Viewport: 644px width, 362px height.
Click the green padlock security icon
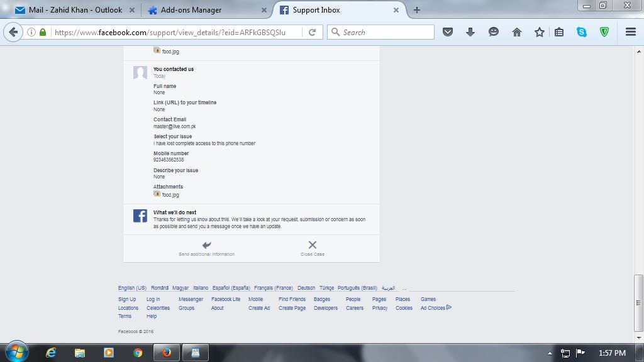43,32
